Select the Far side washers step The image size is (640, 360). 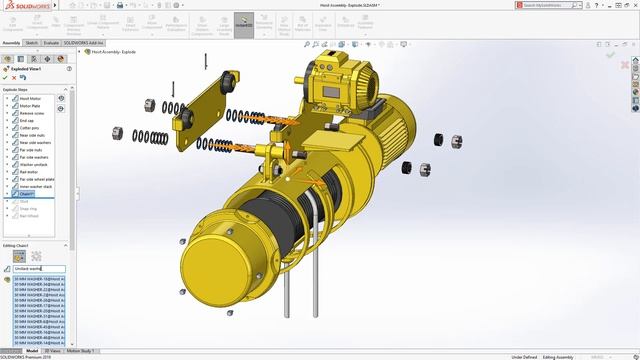pos(33,158)
